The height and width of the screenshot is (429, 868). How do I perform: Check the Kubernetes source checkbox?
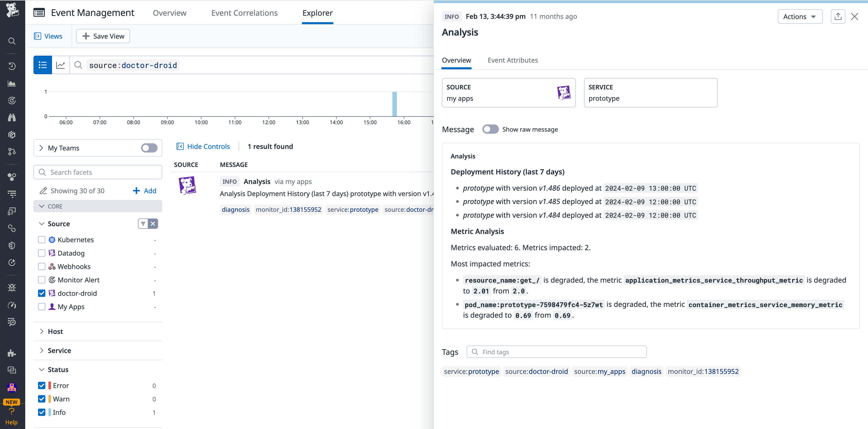click(41, 239)
